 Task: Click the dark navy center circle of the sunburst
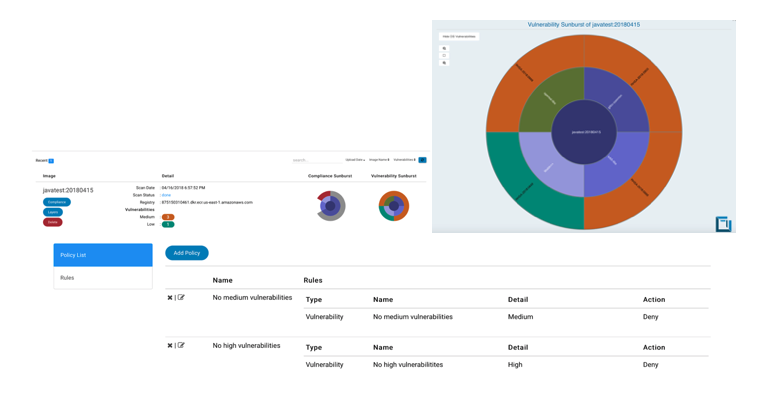[x=584, y=132]
